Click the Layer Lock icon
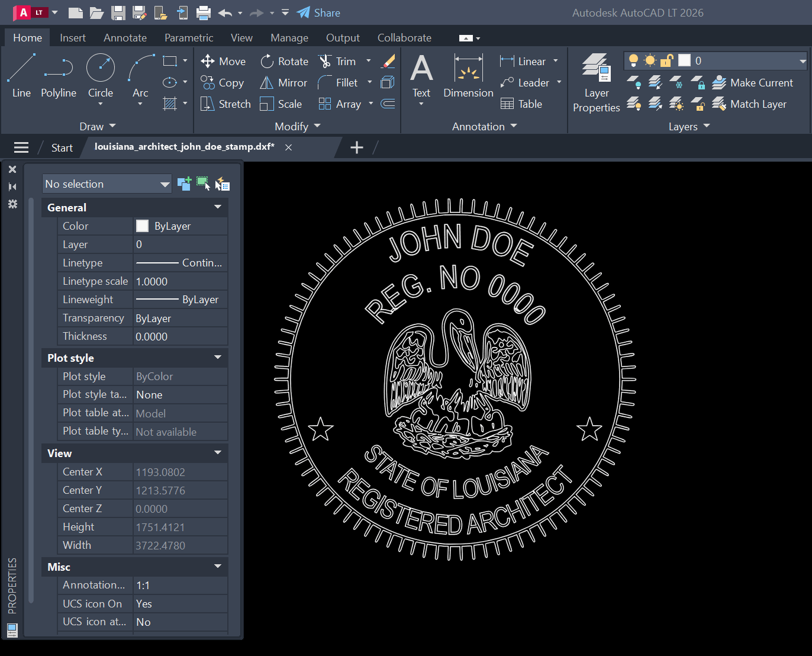The height and width of the screenshot is (656, 812). 698,82
